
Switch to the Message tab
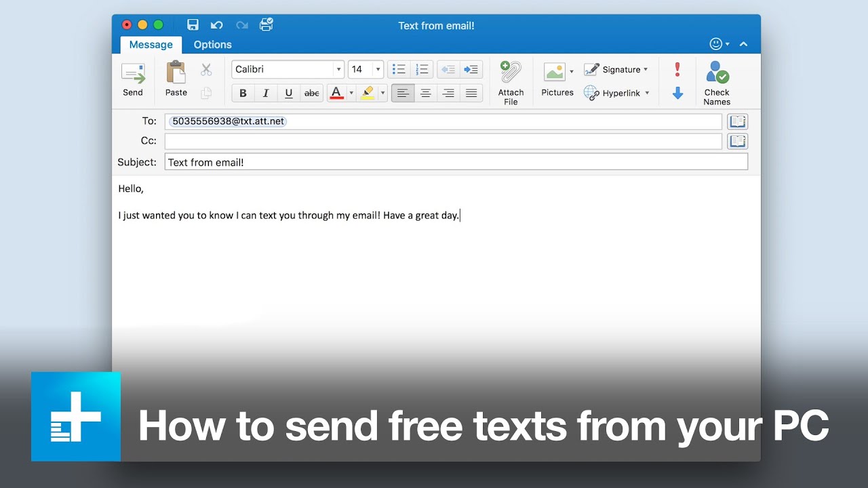pyautogui.click(x=151, y=45)
